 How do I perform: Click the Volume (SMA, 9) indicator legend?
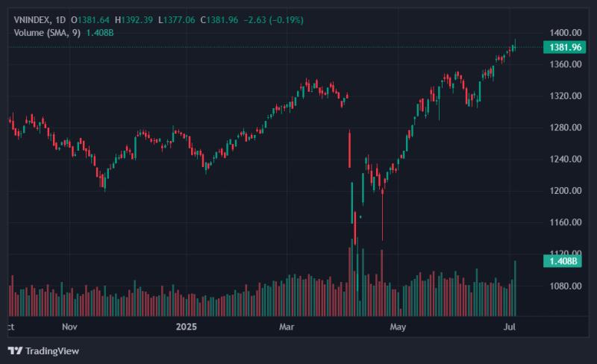click(47, 33)
